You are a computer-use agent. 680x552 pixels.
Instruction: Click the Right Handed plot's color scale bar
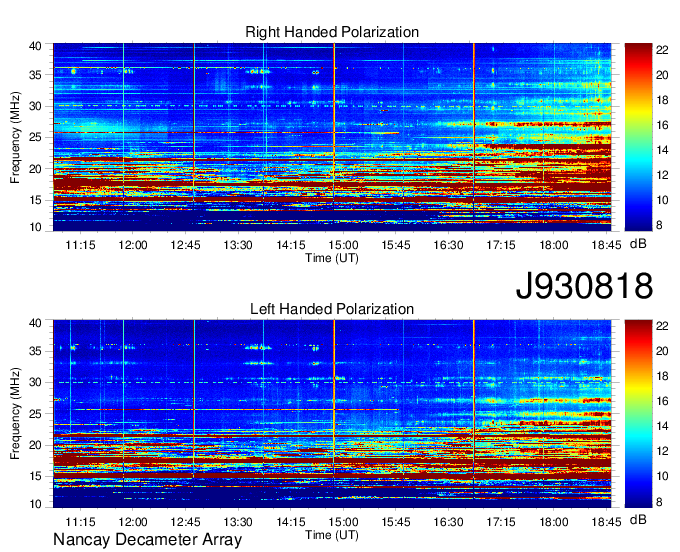[x=638, y=137]
